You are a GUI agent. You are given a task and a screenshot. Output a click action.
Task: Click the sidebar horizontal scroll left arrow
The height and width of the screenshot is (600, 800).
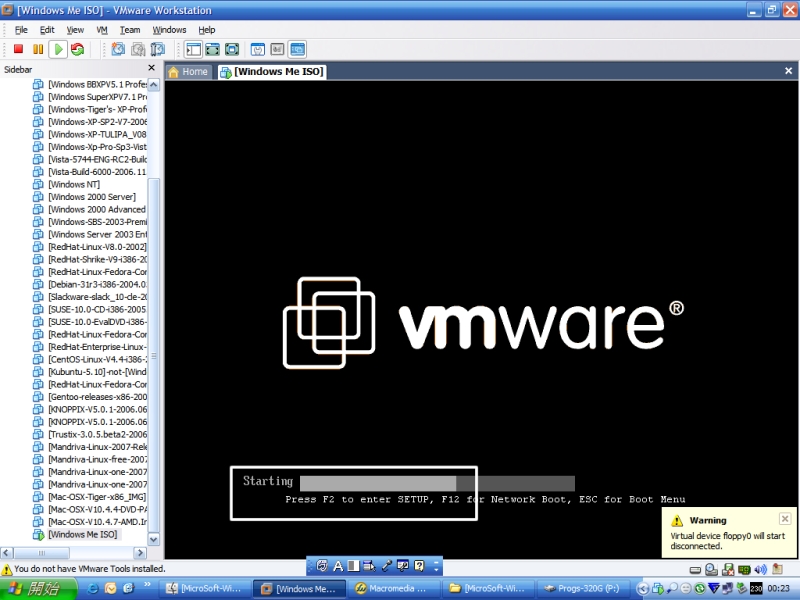[7, 553]
